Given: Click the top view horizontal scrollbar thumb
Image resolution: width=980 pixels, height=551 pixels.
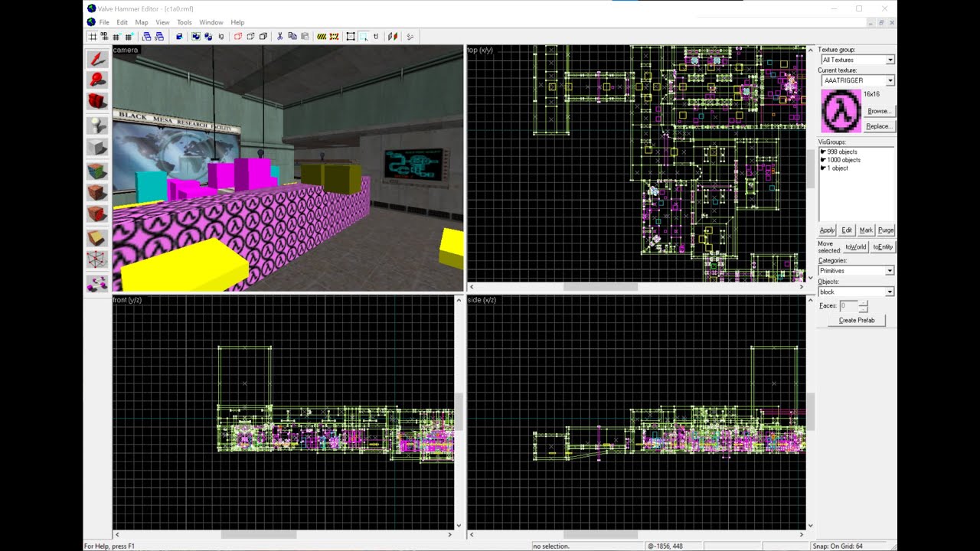Looking at the screenshot, I should pyautogui.click(x=600, y=287).
